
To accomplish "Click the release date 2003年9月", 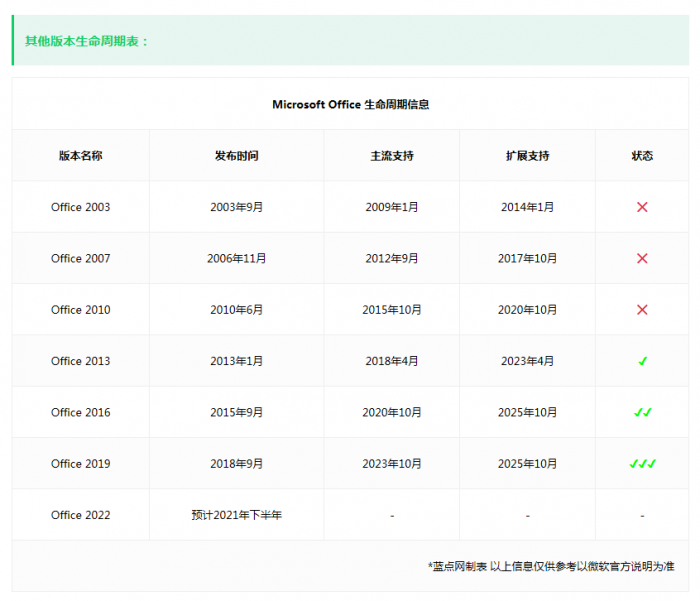I will coord(237,207).
